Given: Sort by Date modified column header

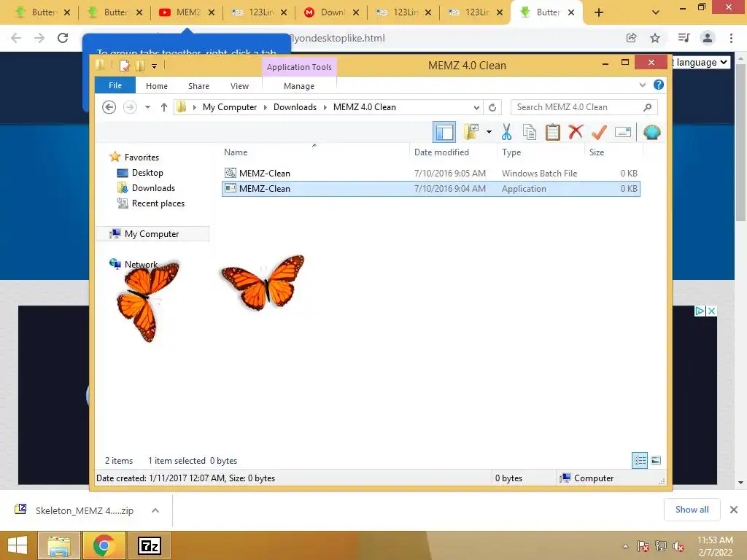Looking at the screenshot, I should click(452, 152).
